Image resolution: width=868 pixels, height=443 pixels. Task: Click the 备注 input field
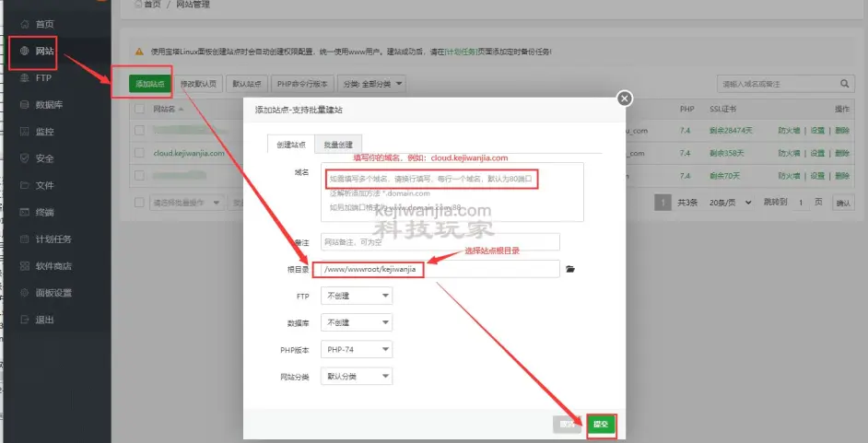click(x=440, y=241)
